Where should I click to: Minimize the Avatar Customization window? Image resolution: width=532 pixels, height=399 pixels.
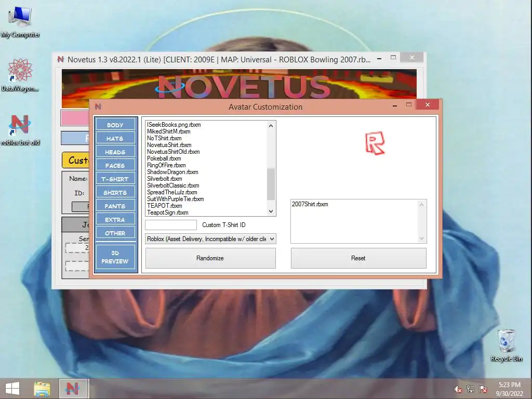[x=395, y=105]
